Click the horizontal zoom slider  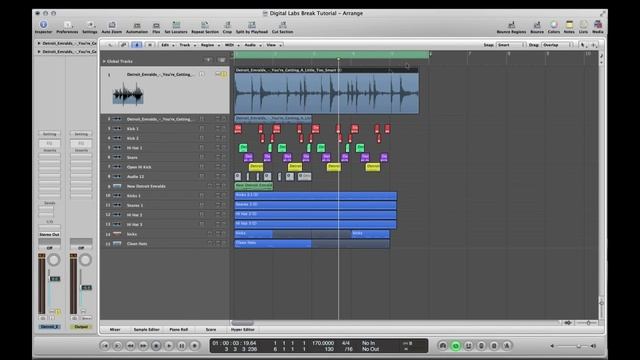click(588, 323)
